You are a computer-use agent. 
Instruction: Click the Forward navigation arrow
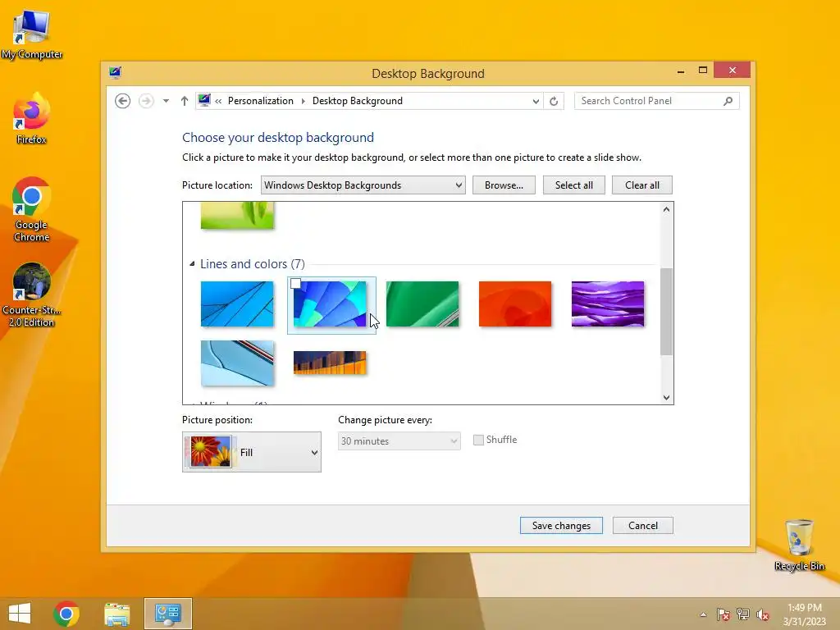click(x=146, y=101)
